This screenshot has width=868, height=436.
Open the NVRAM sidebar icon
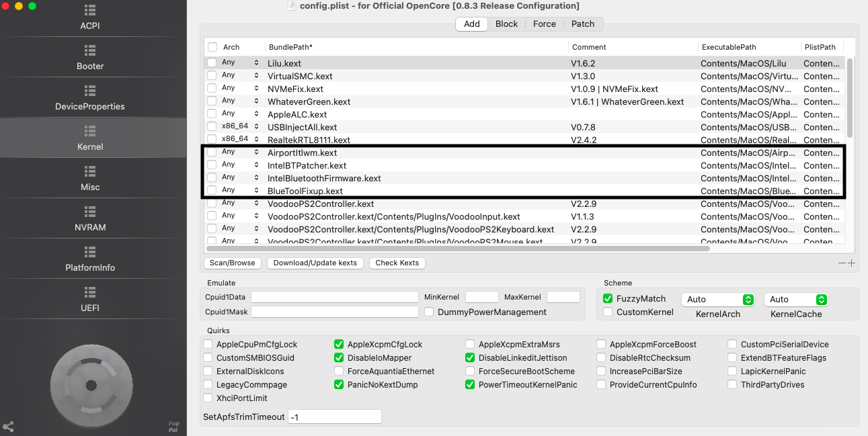pyautogui.click(x=90, y=212)
